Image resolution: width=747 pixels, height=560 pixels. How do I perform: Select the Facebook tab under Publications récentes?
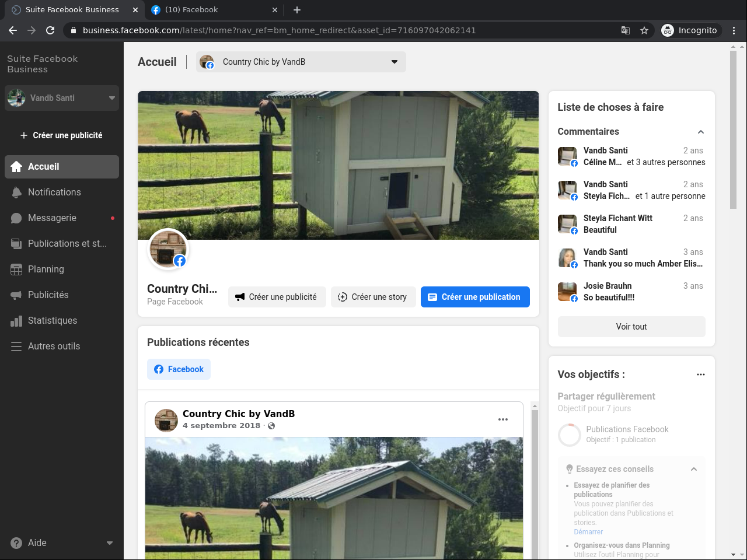click(179, 369)
